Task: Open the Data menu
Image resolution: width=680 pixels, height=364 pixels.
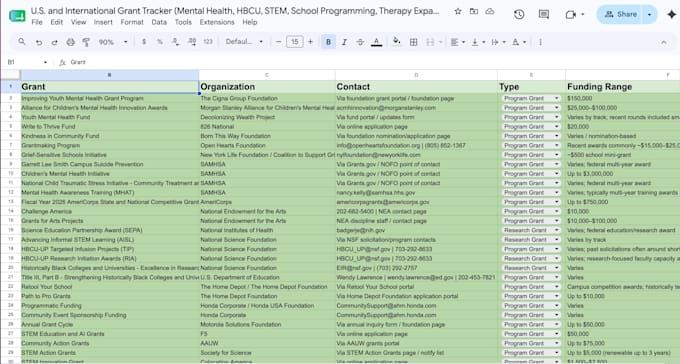Action: pyautogui.click(x=159, y=22)
